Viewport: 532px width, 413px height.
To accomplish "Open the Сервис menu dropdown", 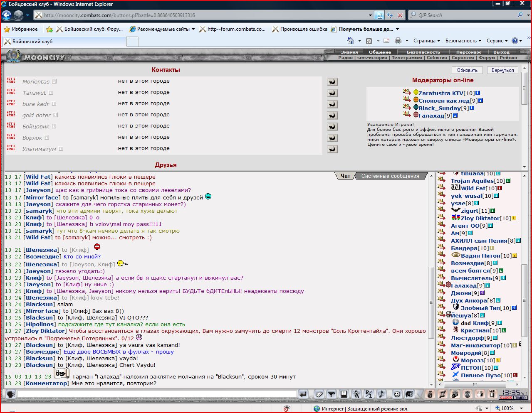I will (497, 41).
